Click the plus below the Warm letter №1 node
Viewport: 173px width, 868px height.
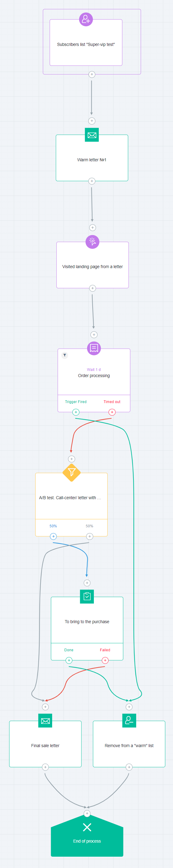click(x=92, y=181)
